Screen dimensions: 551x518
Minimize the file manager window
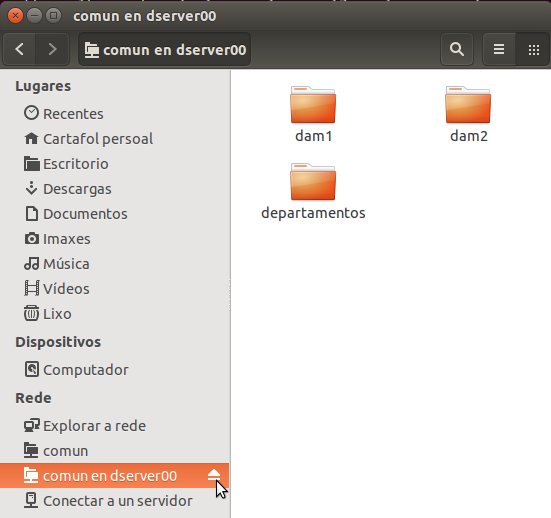(34, 16)
